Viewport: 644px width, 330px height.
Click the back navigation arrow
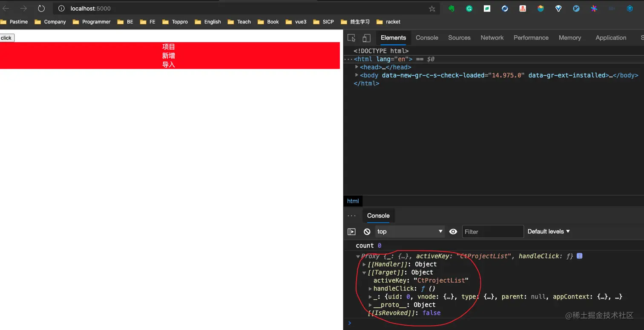(x=6, y=8)
